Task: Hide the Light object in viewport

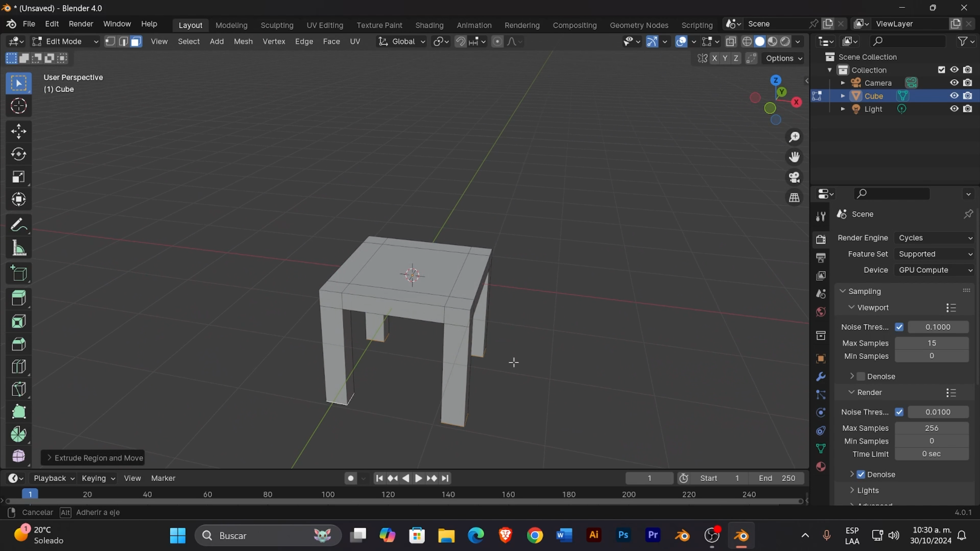Action: [954, 109]
